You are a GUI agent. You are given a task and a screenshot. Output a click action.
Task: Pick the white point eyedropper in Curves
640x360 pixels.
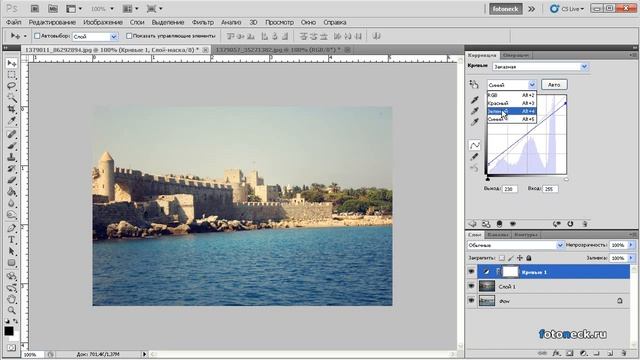474,122
